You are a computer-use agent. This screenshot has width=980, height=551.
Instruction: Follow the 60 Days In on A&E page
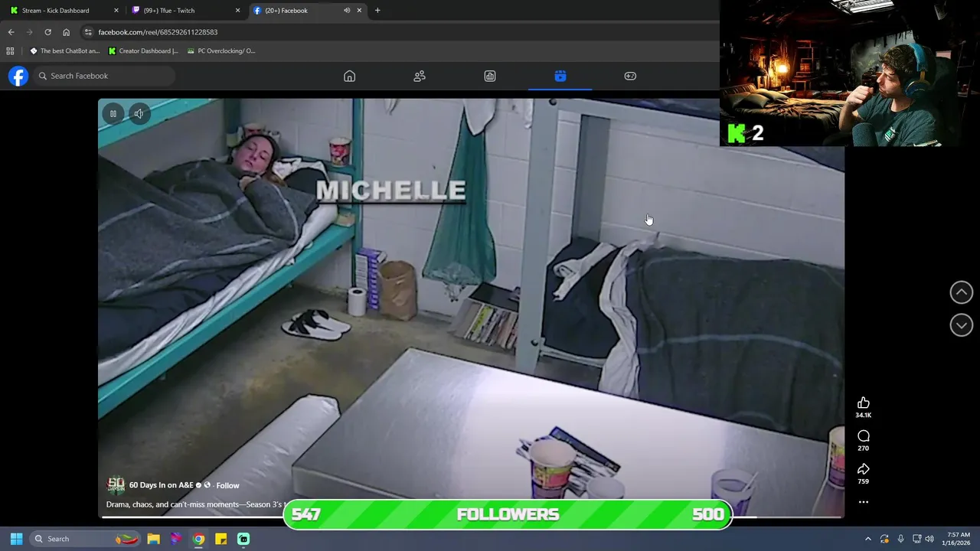coord(227,485)
